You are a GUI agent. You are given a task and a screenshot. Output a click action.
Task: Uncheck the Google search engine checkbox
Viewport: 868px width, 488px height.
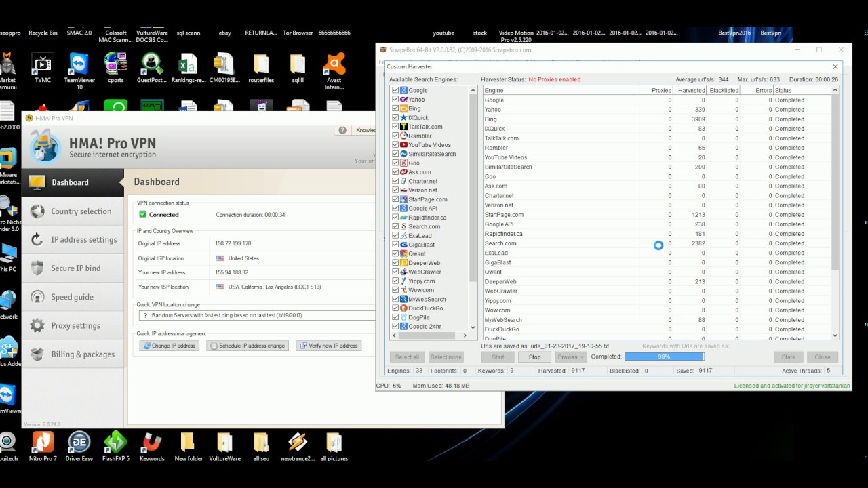coord(395,90)
